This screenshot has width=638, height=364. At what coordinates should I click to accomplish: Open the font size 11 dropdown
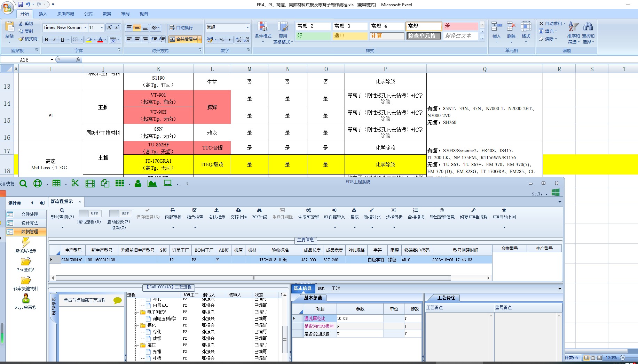coord(102,27)
